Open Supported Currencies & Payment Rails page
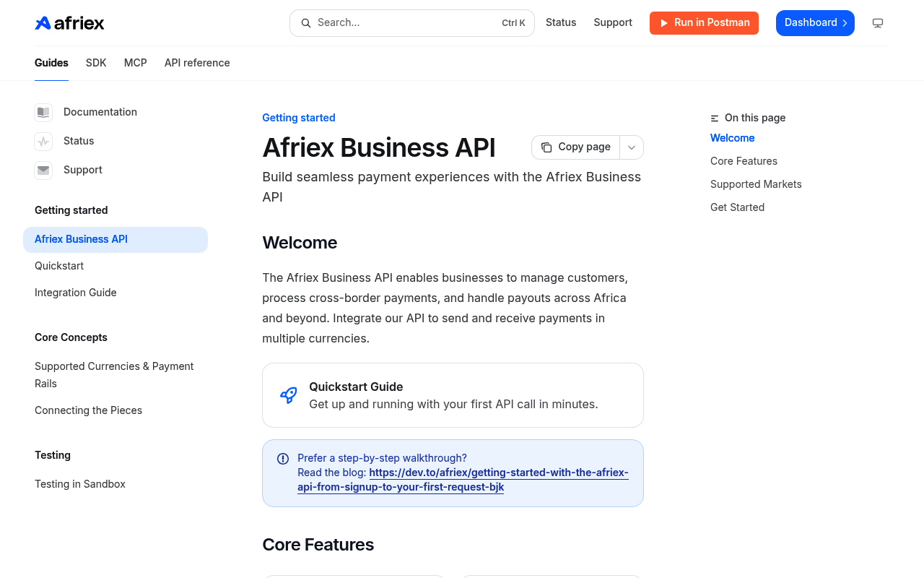The width and height of the screenshot is (924, 578). pyautogui.click(x=115, y=375)
